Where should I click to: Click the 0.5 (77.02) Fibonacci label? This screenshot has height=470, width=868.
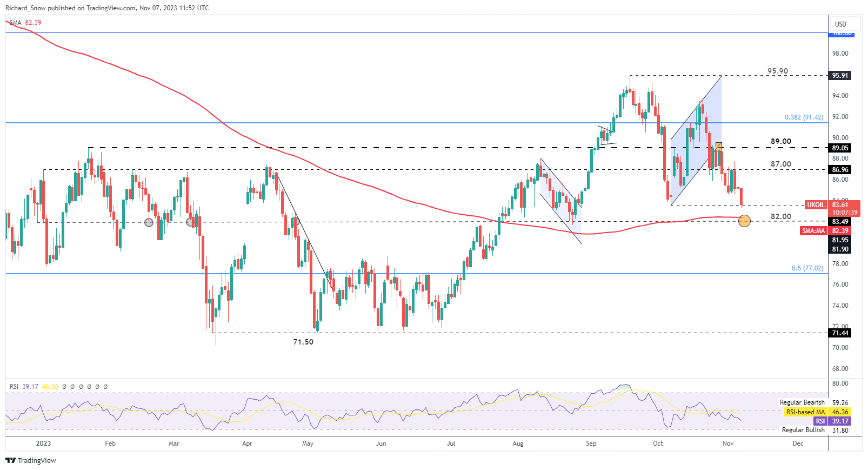tap(807, 268)
